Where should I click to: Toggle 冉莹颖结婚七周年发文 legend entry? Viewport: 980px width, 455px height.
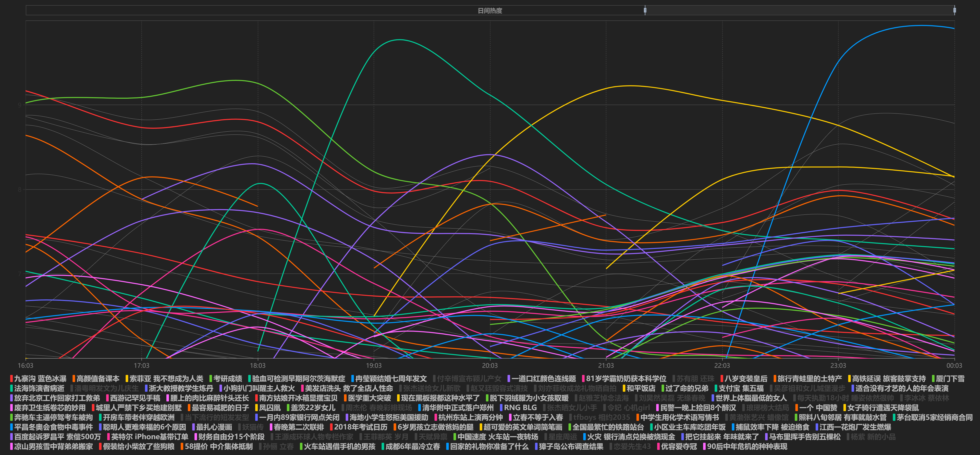[x=389, y=378]
